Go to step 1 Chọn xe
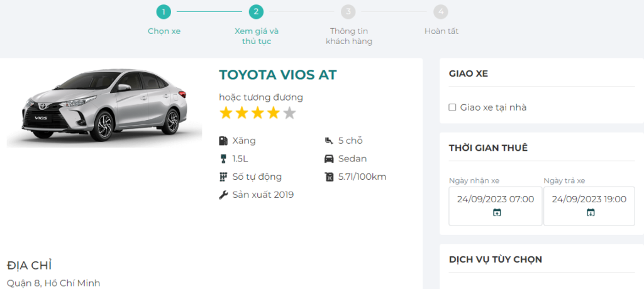The width and height of the screenshot is (644, 289). click(164, 12)
